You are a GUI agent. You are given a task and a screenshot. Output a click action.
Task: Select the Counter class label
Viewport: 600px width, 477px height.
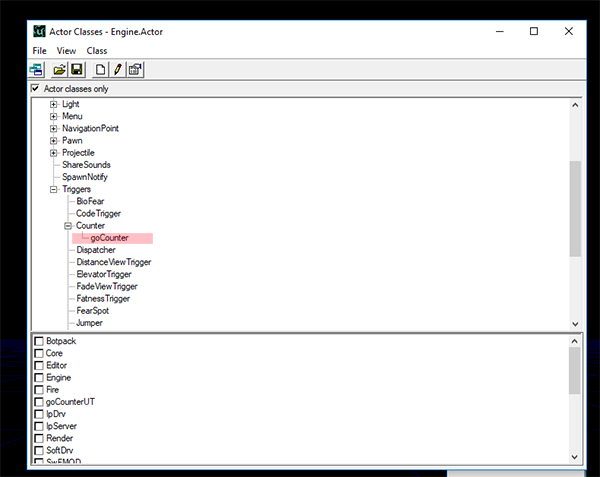pos(90,226)
